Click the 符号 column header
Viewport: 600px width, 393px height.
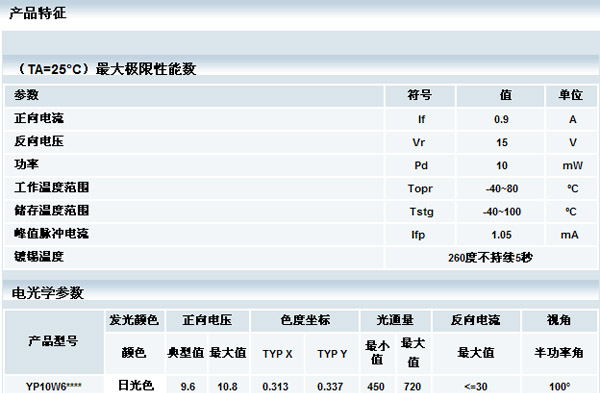pyautogui.click(x=419, y=95)
